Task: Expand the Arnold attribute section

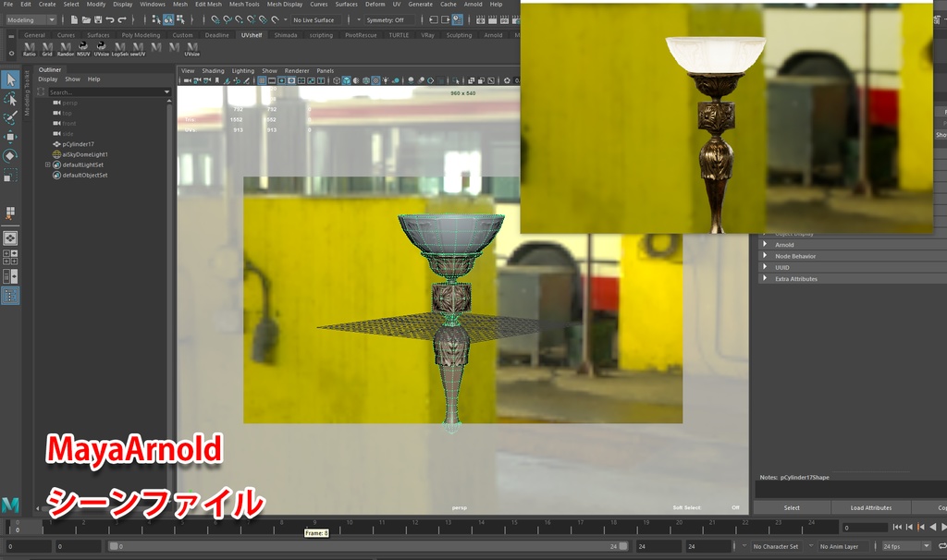Action: click(765, 244)
